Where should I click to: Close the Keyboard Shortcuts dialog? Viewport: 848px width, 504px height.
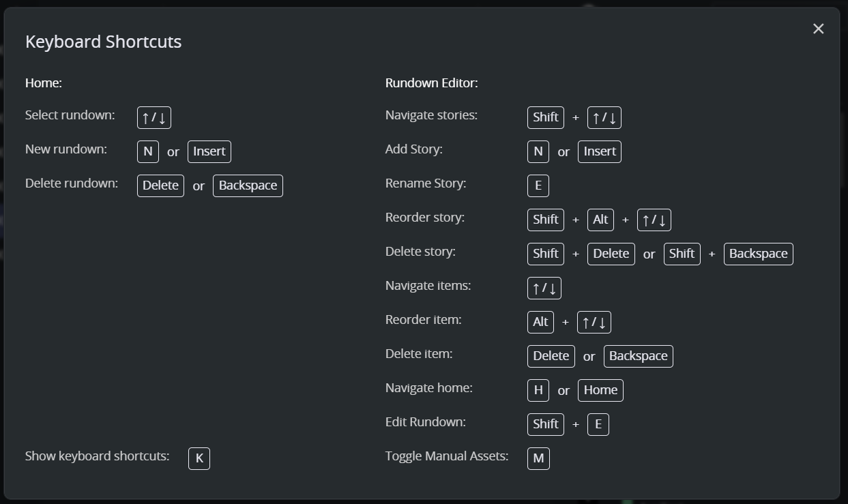(818, 29)
